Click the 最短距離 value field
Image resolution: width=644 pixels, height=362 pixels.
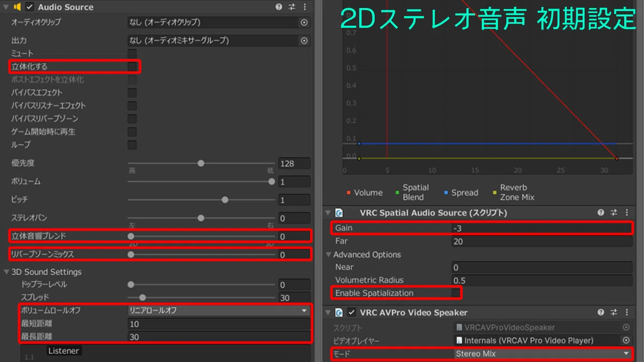219,324
